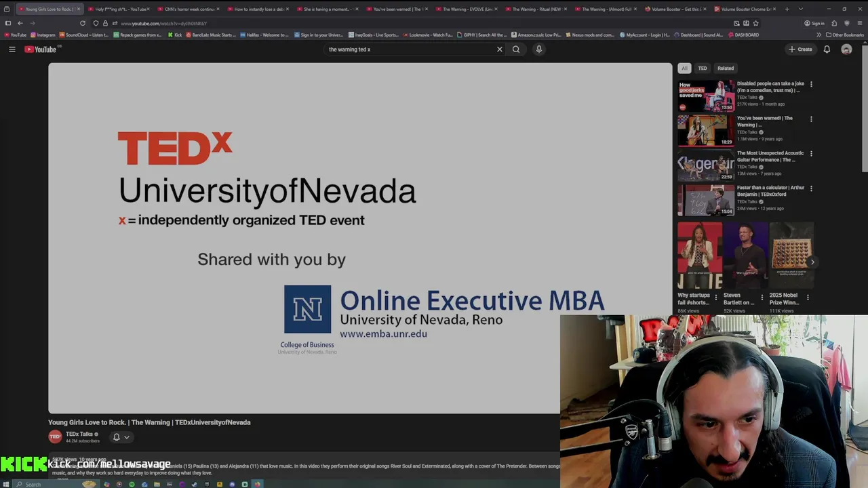This screenshot has height=488, width=868.
Task: Open the Instagram bookmark
Action: pyautogui.click(x=43, y=35)
